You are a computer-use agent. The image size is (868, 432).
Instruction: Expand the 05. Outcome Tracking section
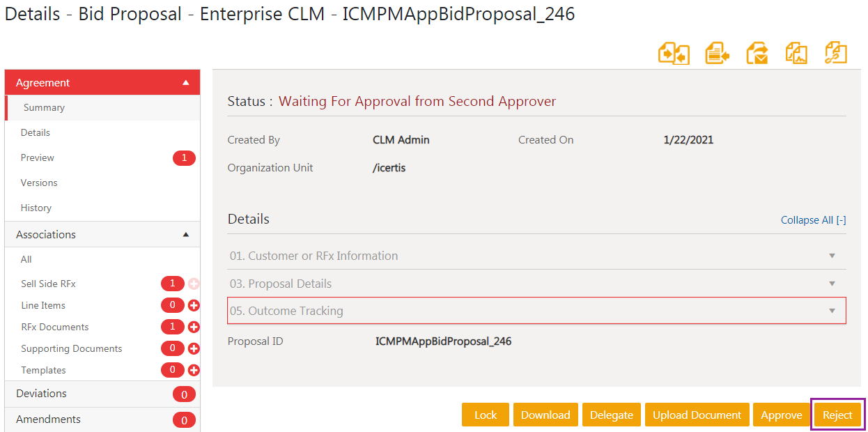point(832,311)
